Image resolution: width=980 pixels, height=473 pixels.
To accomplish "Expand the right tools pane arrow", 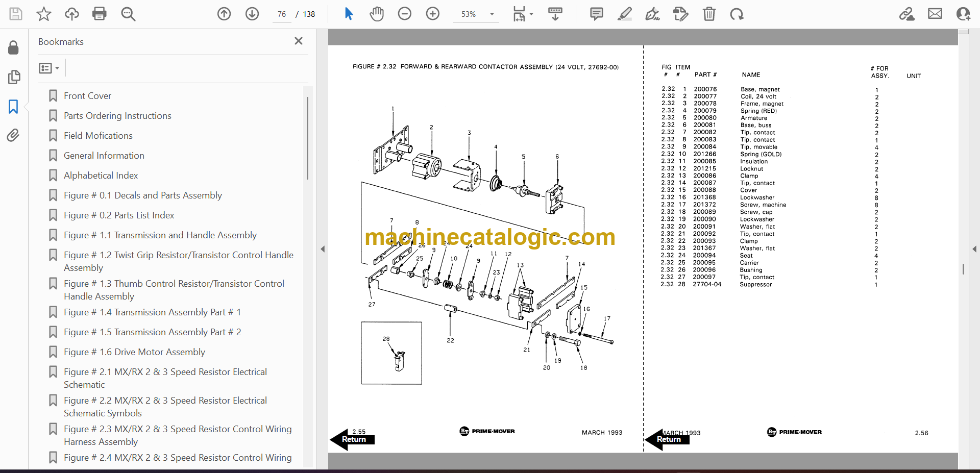I will point(974,249).
